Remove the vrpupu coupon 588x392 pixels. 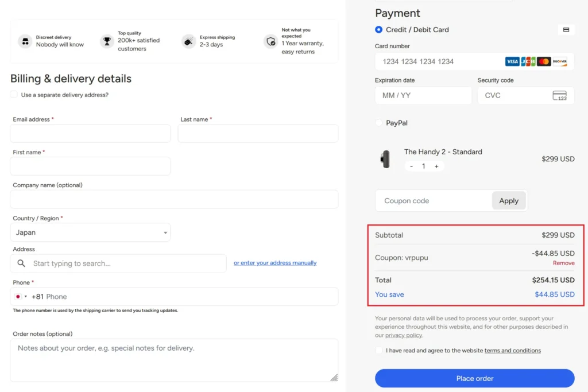point(563,263)
